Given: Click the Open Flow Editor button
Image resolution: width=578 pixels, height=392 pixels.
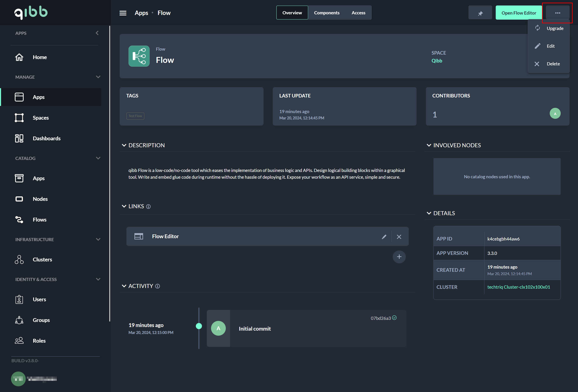Looking at the screenshot, I should 518,13.
